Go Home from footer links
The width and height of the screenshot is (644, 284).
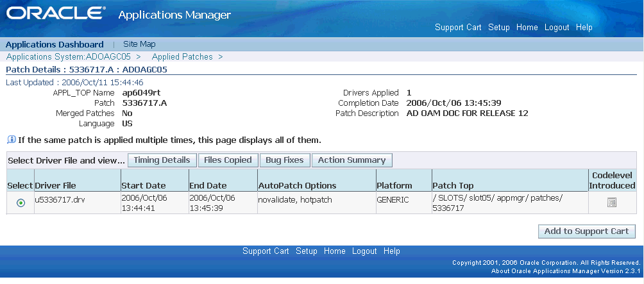tap(334, 251)
